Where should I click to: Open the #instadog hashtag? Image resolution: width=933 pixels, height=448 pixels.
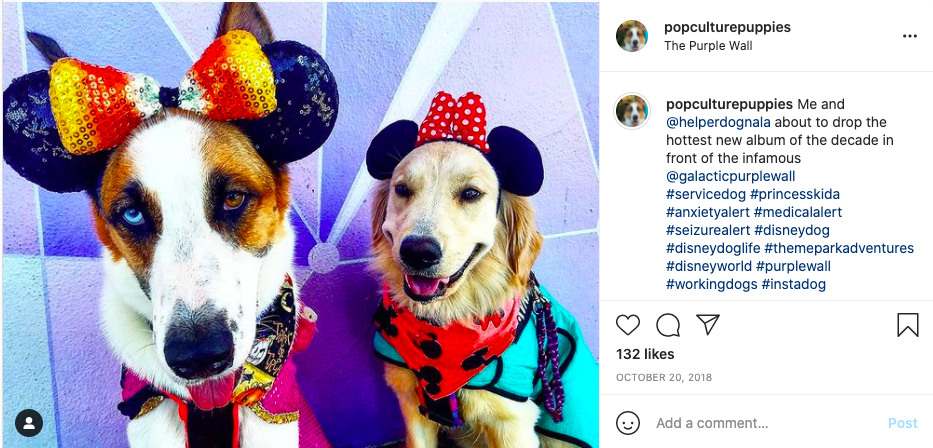(x=794, y=284)
